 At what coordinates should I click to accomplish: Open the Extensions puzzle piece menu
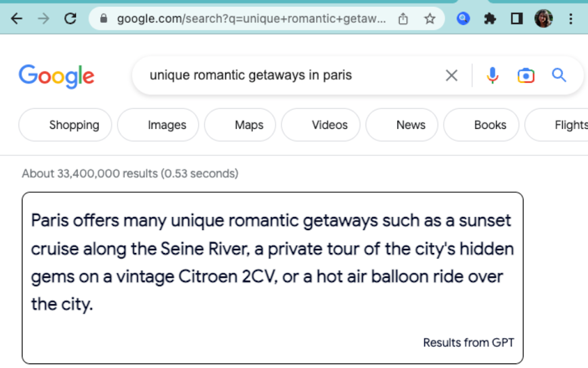(490, 19)
